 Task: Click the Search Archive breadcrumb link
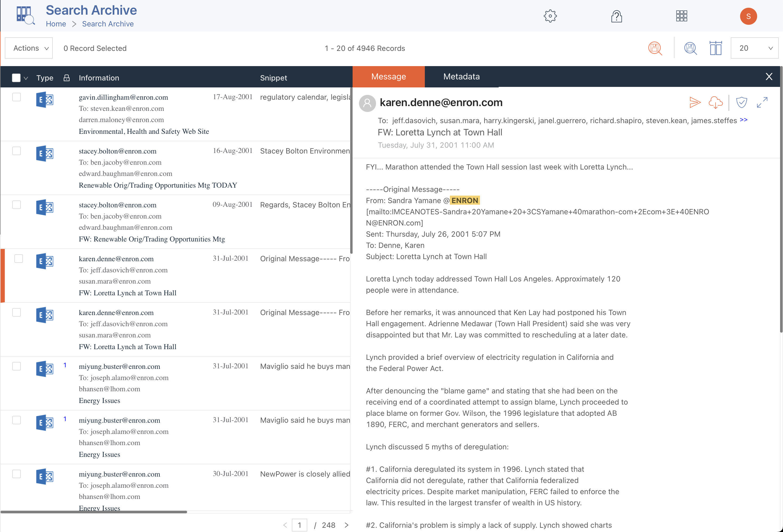click(x=108, y=24)
